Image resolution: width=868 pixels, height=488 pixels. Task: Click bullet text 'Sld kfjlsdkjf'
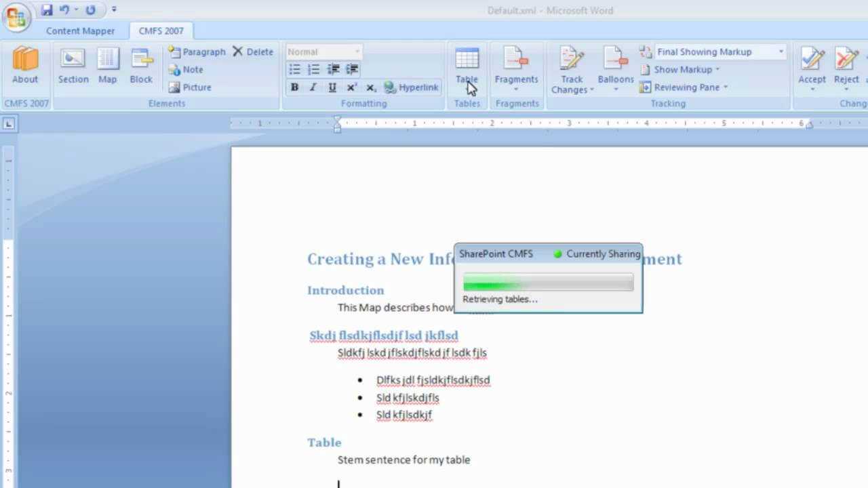[404, 415]
